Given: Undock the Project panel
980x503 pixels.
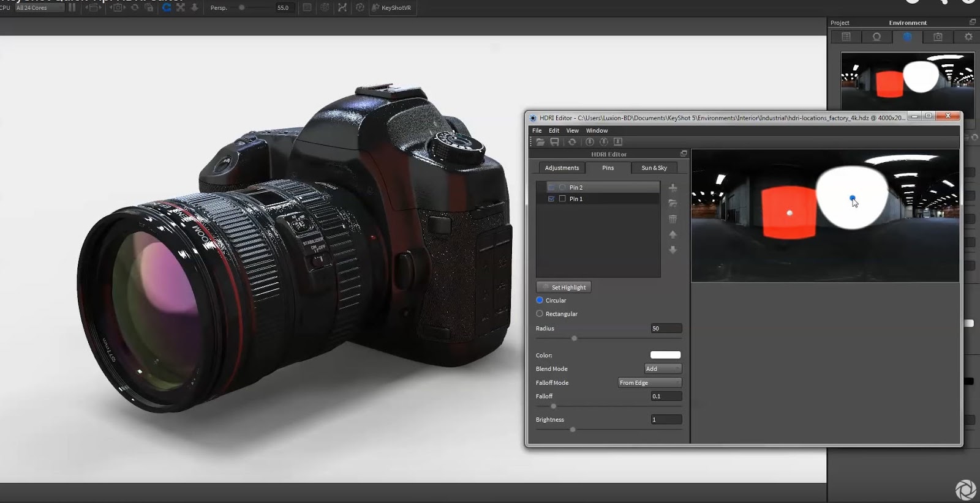Looking at the screenshot, I should tap(972, 22).
